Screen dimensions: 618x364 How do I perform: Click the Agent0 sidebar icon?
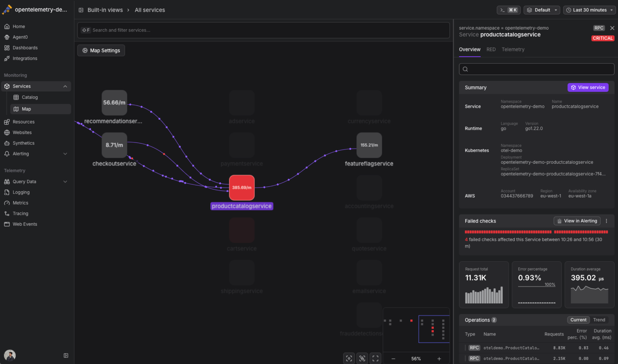pyautogui.click(x=7, y=37)
